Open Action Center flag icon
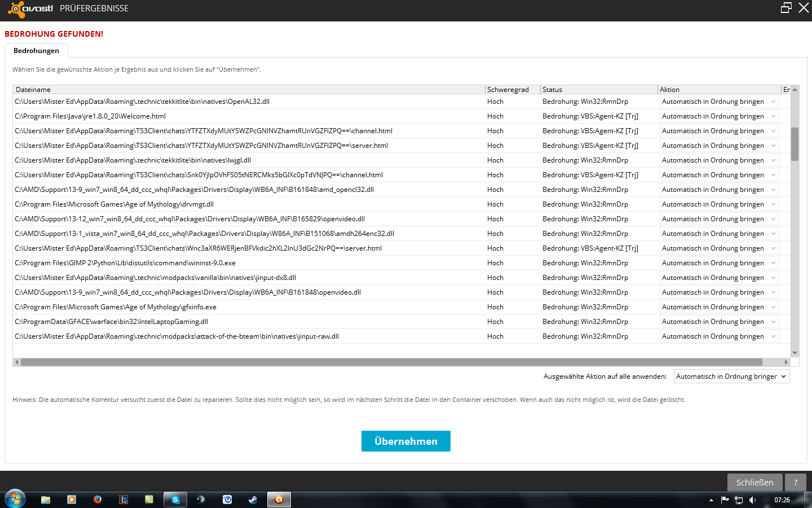The width and height of the screenshot is (812, 508). coord(725,500)
